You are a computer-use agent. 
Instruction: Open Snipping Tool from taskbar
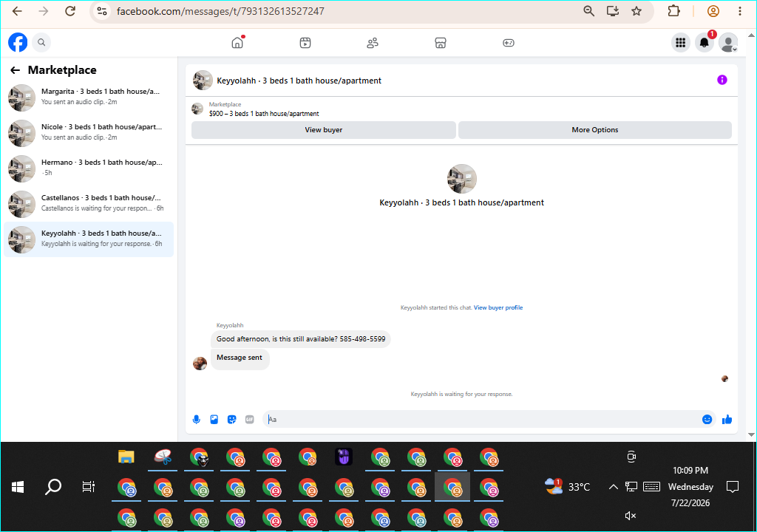[x=163, y=457]
